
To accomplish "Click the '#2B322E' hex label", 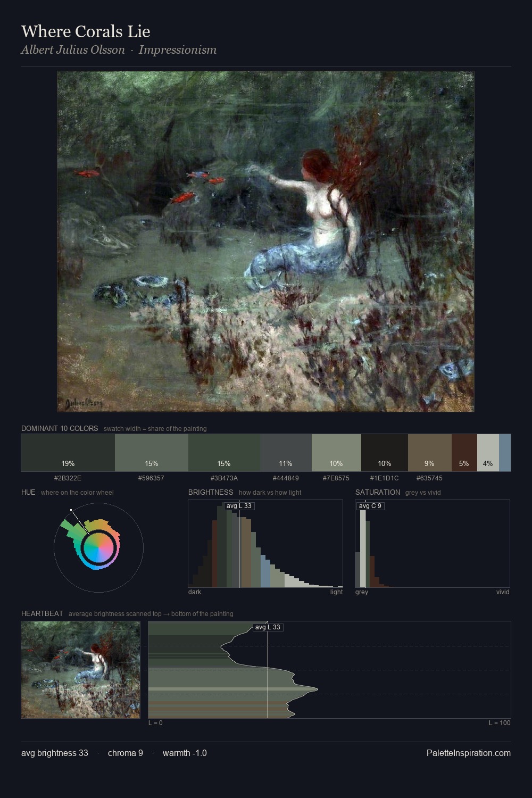I will [x=68, y=478].
